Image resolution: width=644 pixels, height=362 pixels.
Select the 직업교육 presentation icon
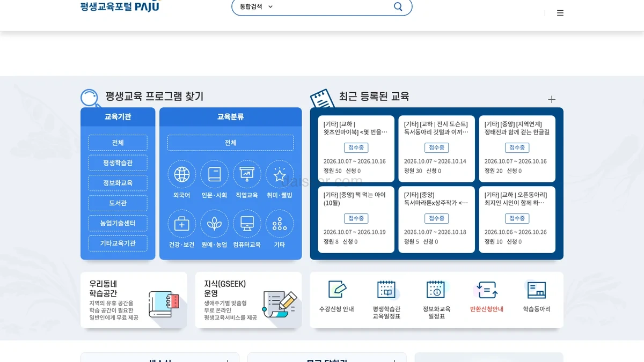pyautogui.click(x=247, y=174)
